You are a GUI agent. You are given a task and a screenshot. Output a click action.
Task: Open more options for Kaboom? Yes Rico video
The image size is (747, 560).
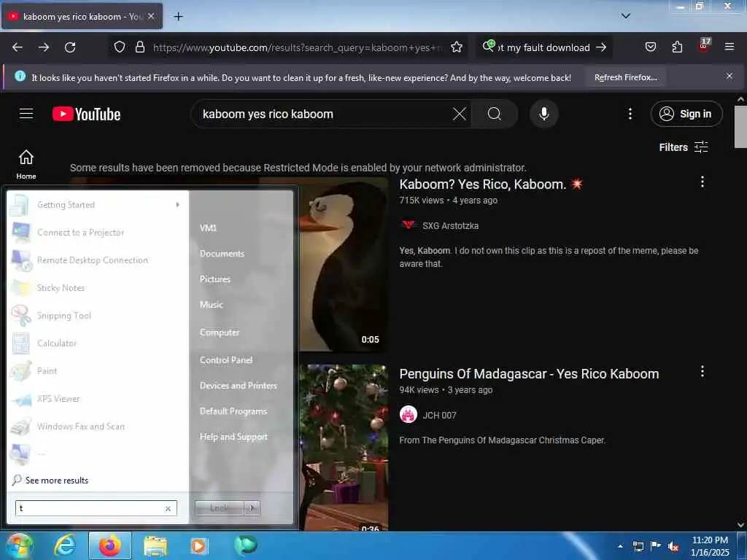pyautogui.click(x=702, y=182)
